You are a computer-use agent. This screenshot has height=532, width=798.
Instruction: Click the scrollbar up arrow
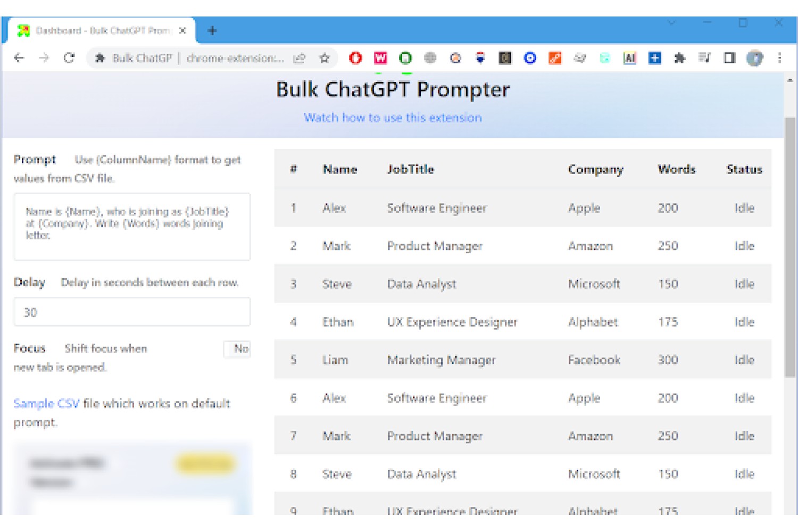pyautogui.click(x=790, y=80)
